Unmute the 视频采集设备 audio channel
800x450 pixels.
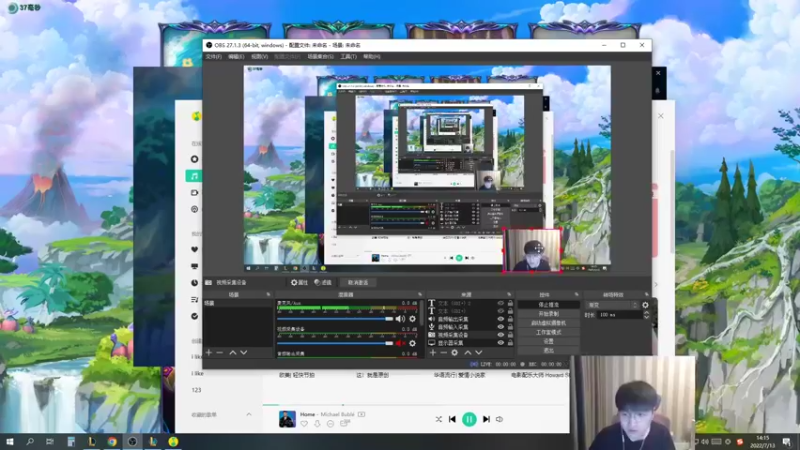pos(400,343)
